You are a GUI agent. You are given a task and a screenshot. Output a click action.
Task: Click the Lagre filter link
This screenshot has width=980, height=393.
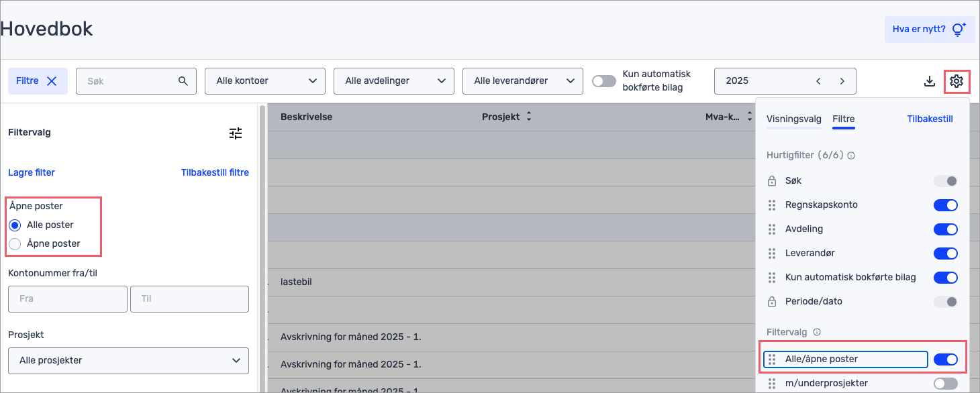tap(32, 173)
